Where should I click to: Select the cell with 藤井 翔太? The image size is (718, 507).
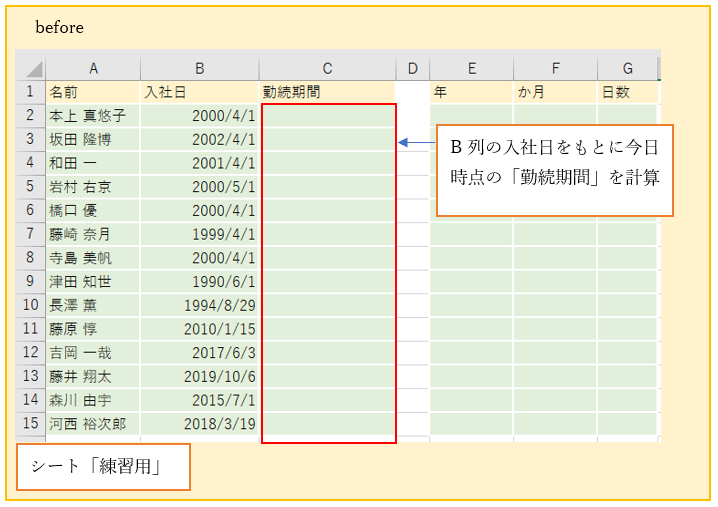click(x=93, y=376)
